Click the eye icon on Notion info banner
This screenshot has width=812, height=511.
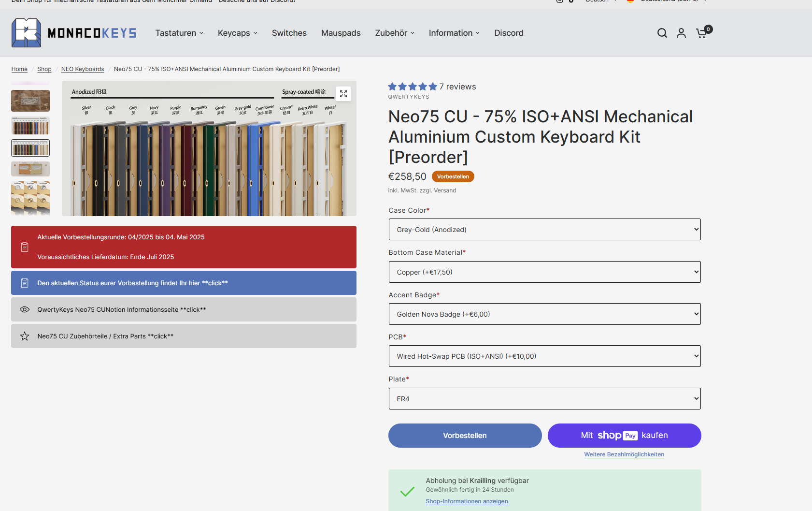(25, 309)
